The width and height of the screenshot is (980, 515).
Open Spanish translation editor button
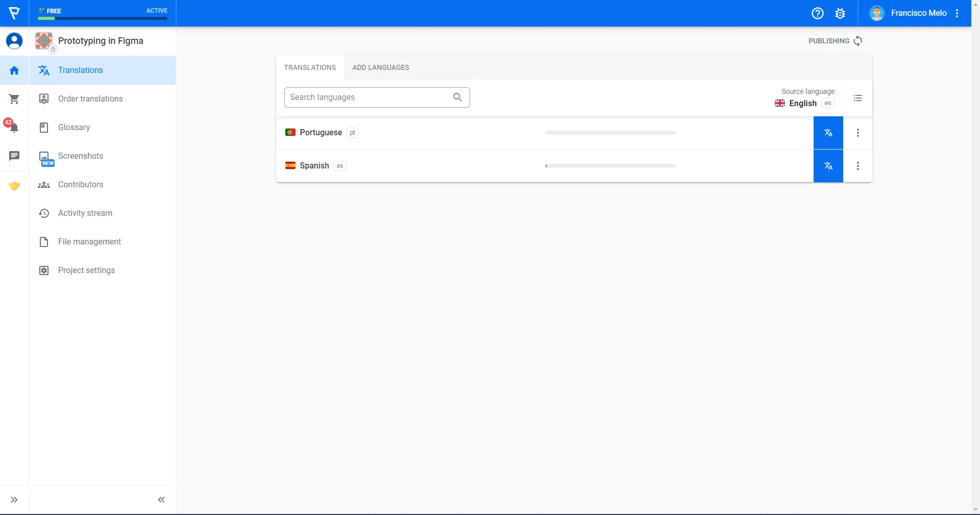(828, 166)
